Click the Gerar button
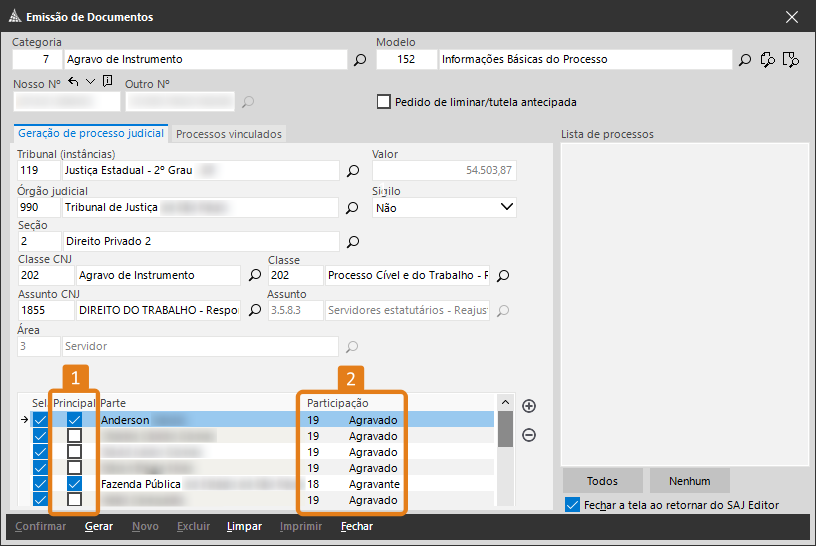This screenshot has width=816, height=546. [98, 526]
